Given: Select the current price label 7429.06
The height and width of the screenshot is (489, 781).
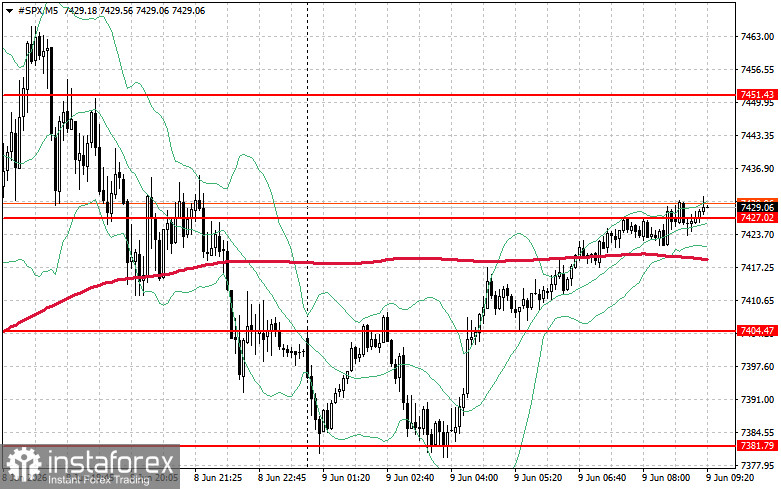Looking at the screenshot, I should tap(757, 207).
